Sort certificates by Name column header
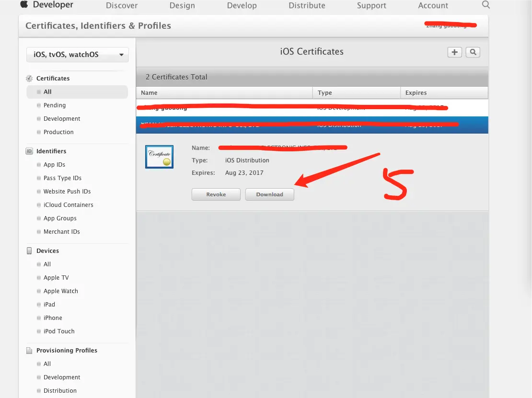 click(224, 92)
